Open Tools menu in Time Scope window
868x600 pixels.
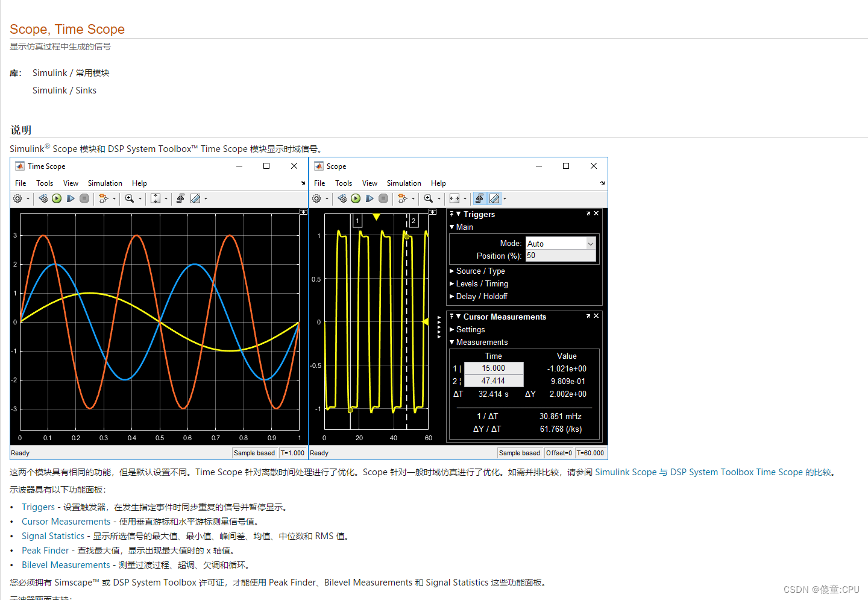pos(45,183)
